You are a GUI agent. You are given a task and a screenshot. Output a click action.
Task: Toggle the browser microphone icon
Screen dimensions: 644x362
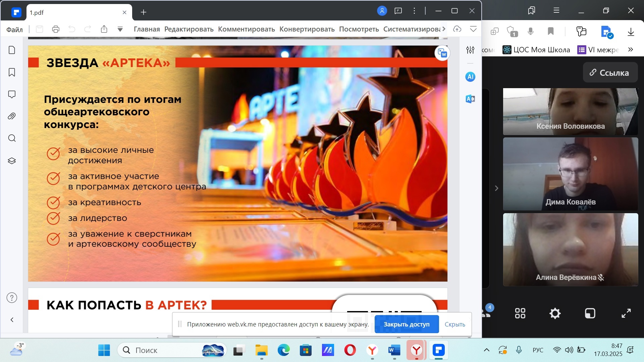531,32
